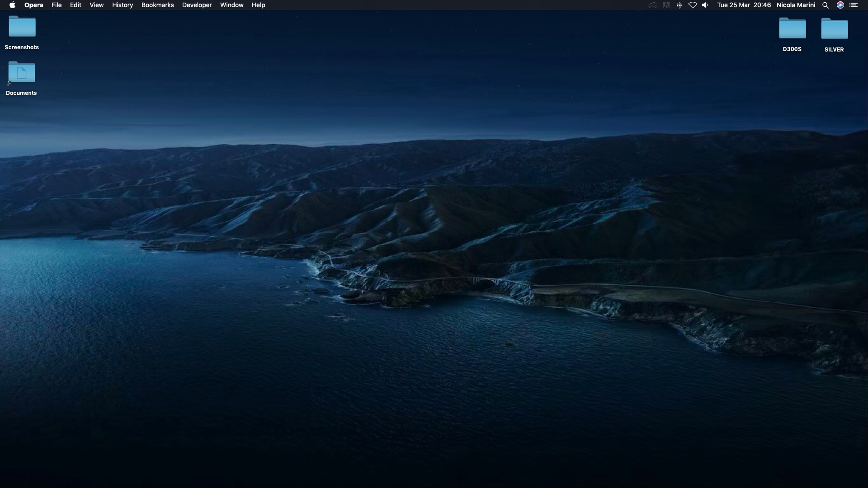Select the Screenshots folder on desktop
The image size is (868, 488).
tap(22, 27)
